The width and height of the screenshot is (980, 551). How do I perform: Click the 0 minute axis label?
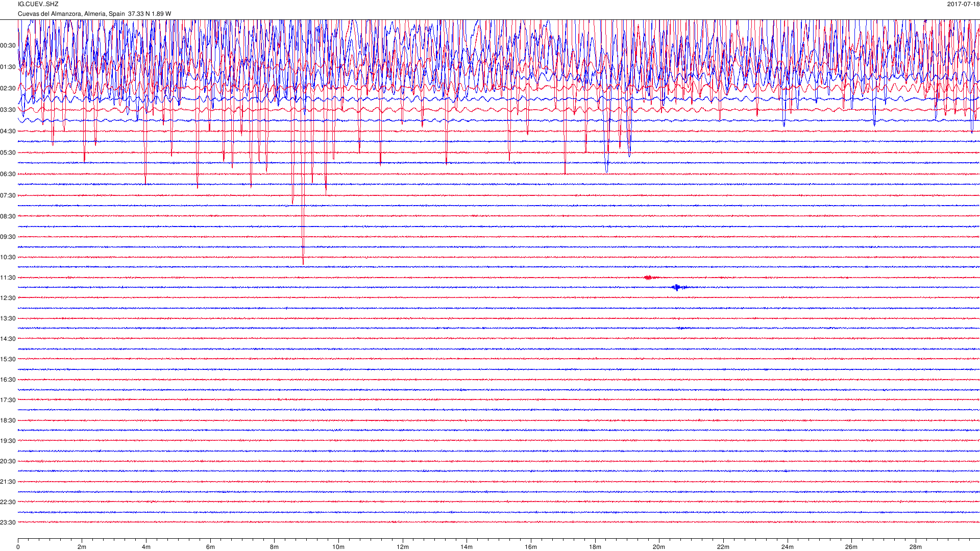coord(18,547)
